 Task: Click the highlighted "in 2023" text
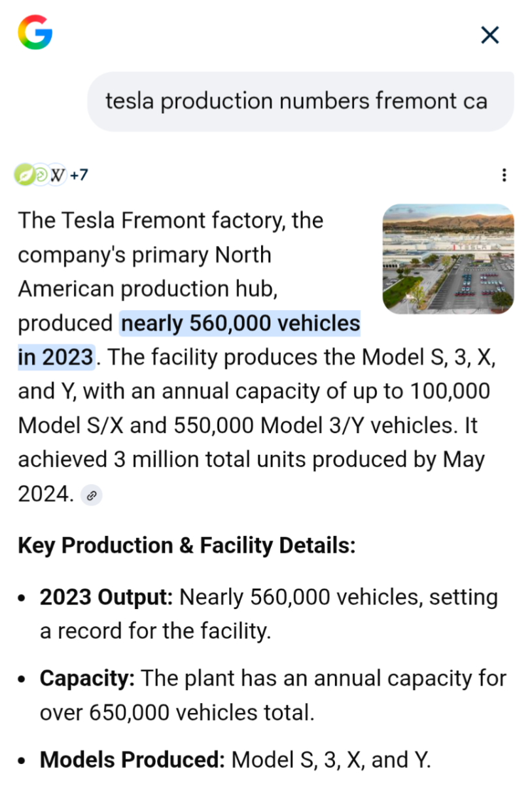coord(56,357)
